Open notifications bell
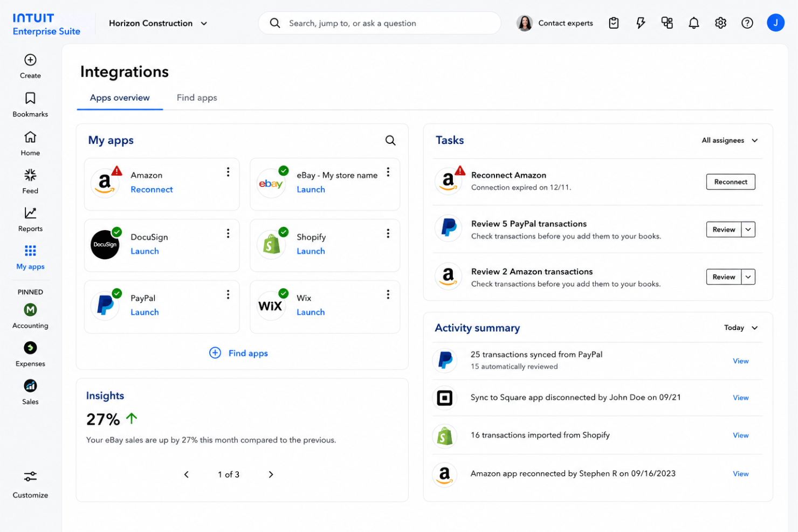 tap(694, 23)
